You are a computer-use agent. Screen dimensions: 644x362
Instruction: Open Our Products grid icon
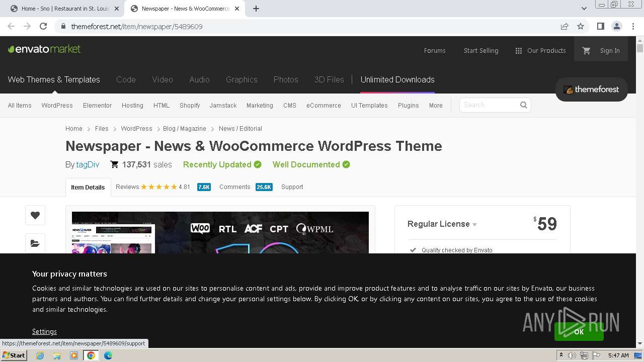519,51
